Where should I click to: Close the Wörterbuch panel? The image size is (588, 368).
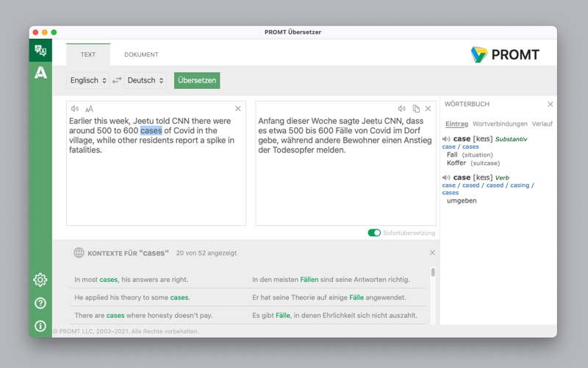[550, 104]
